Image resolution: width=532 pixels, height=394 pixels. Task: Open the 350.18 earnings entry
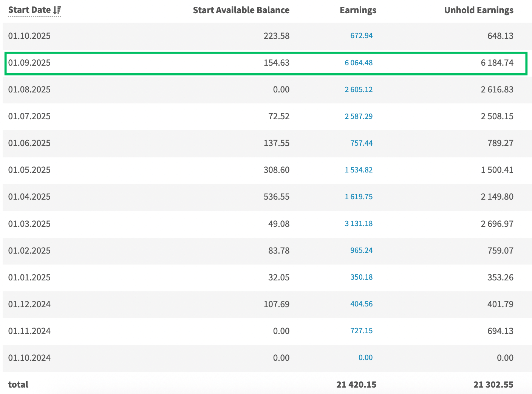point(361,277)
